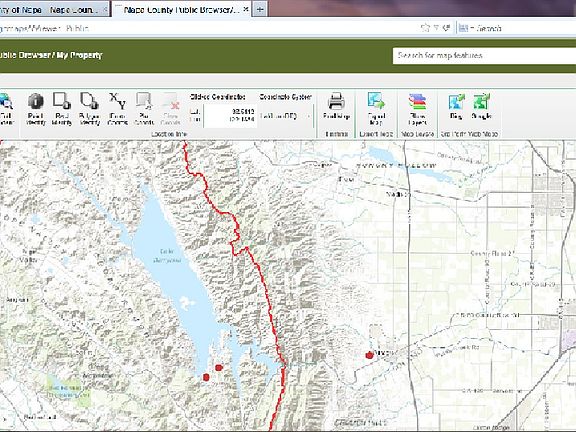The height and width of the screenshot is (432, 576).
Task: Close the Napa County Public Browser tab
Action: pyautogui.click(x=246, y=9)
